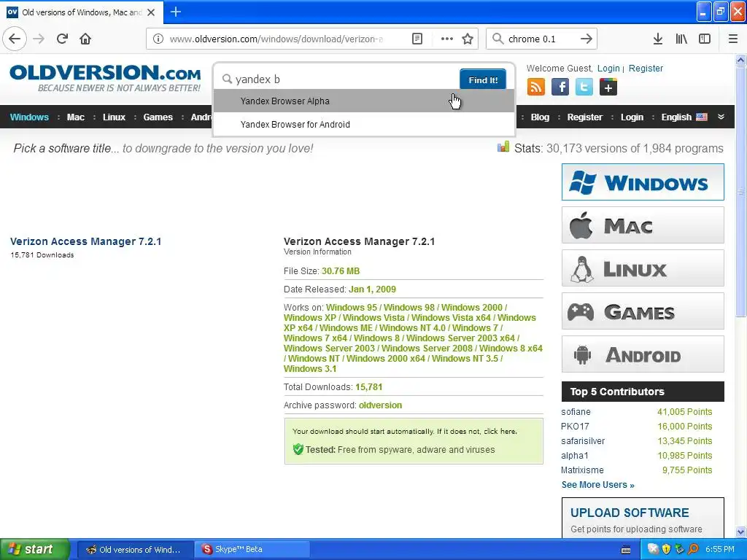747x560 pixels.
Task: Focus the browser search box with chrome 0.1
Action: (x=541, y=39)
